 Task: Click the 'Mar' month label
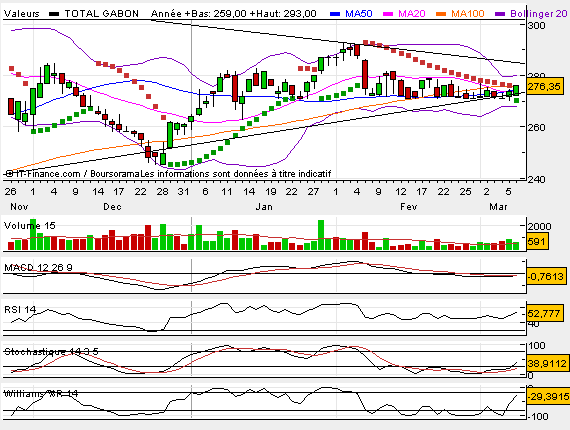tap(498, 206)
